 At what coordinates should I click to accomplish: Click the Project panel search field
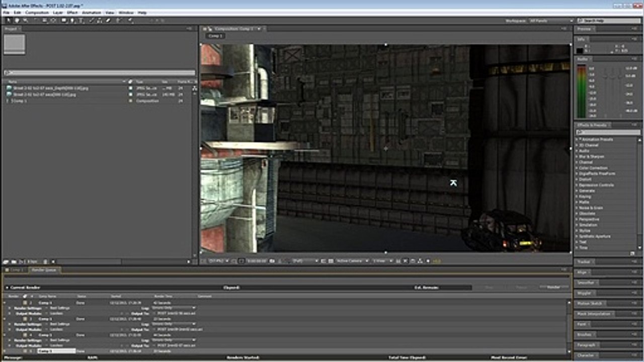point(100,73)
